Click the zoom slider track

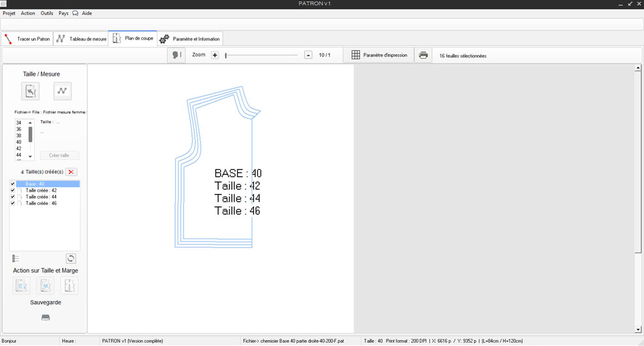coord(261,55)
